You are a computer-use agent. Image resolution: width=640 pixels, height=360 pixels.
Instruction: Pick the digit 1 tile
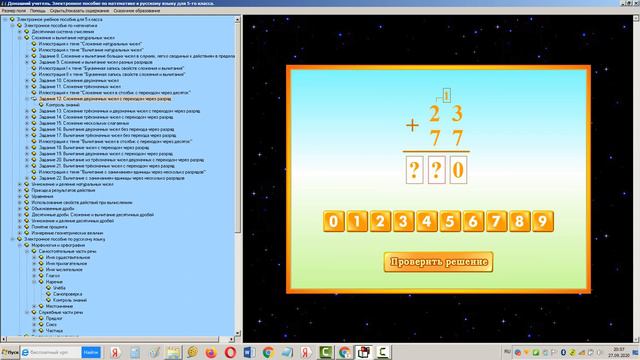(357, 221)
